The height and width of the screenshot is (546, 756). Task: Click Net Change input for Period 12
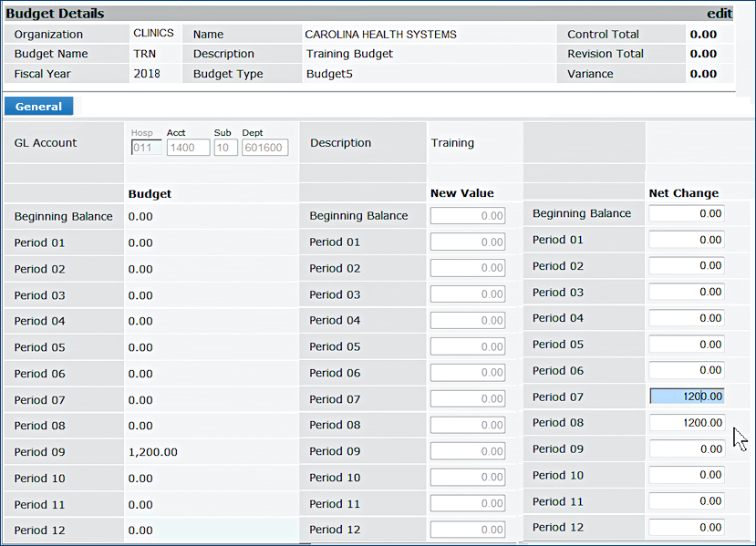[687, 528]
